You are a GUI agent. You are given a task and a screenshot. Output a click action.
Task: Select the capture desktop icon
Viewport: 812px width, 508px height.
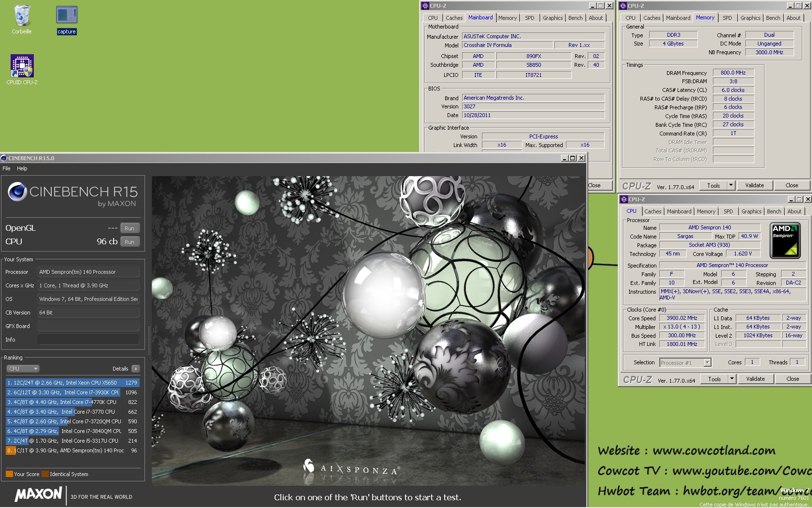[67, 20]
